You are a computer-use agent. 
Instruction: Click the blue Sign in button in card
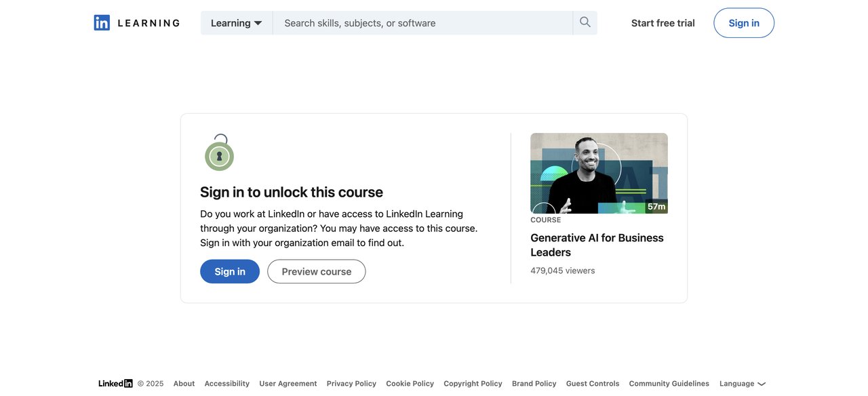tap(230, 271)
